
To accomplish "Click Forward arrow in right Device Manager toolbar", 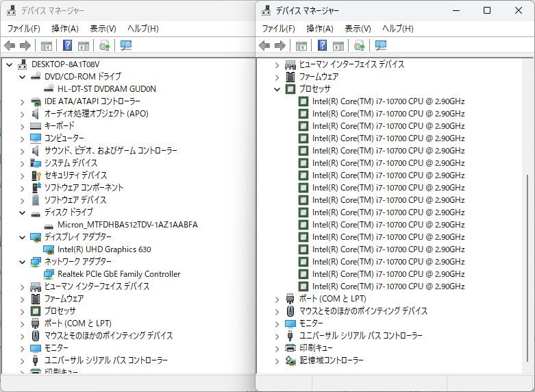I will [280, 45].
